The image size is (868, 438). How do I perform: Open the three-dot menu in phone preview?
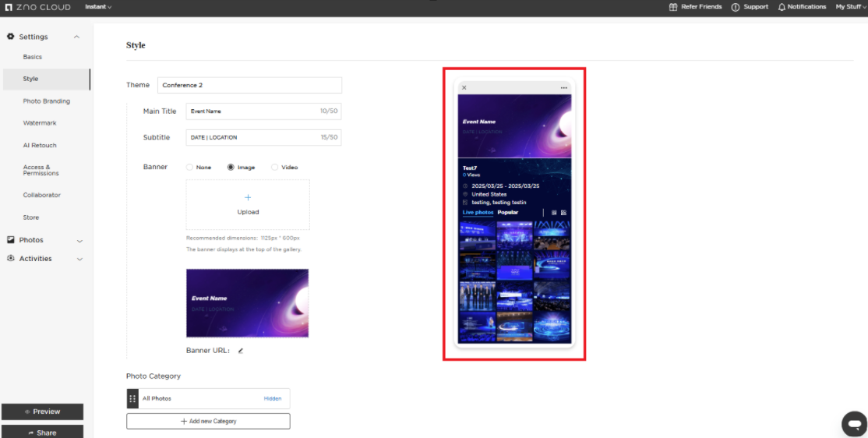564,88
